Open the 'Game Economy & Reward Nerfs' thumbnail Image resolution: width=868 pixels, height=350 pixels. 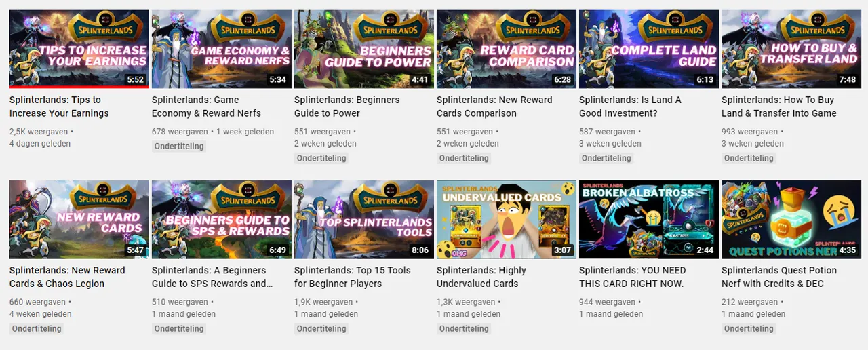[222, 49]
